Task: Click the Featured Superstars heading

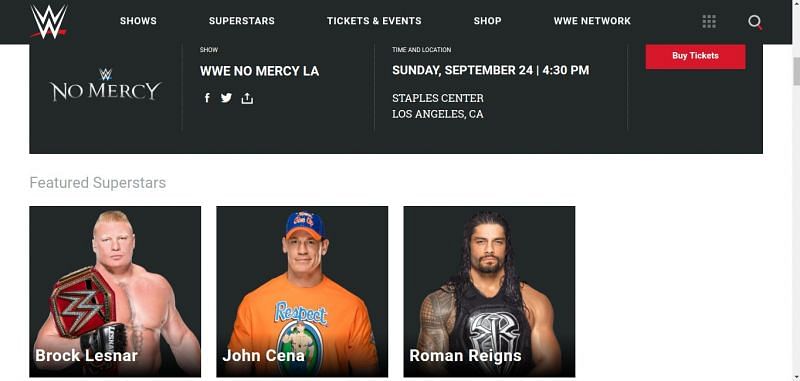Action: coord(97,183)
